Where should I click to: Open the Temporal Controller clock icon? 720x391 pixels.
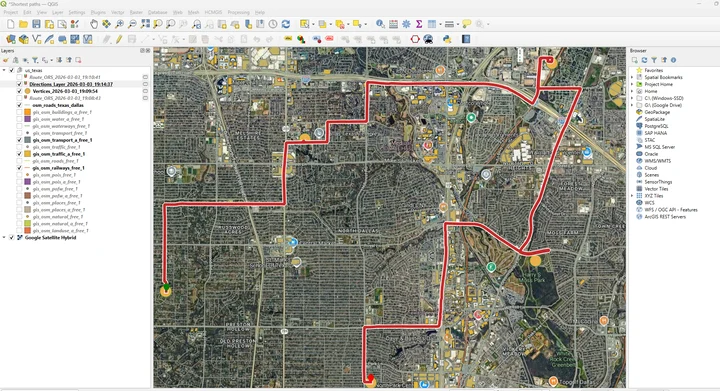pyautogui.click(x=273, y=24)
